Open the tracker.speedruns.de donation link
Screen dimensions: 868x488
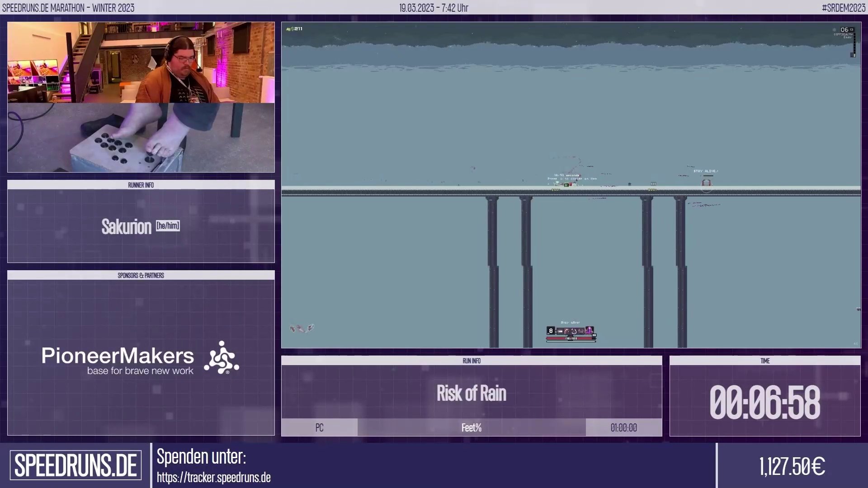(213, 478)
